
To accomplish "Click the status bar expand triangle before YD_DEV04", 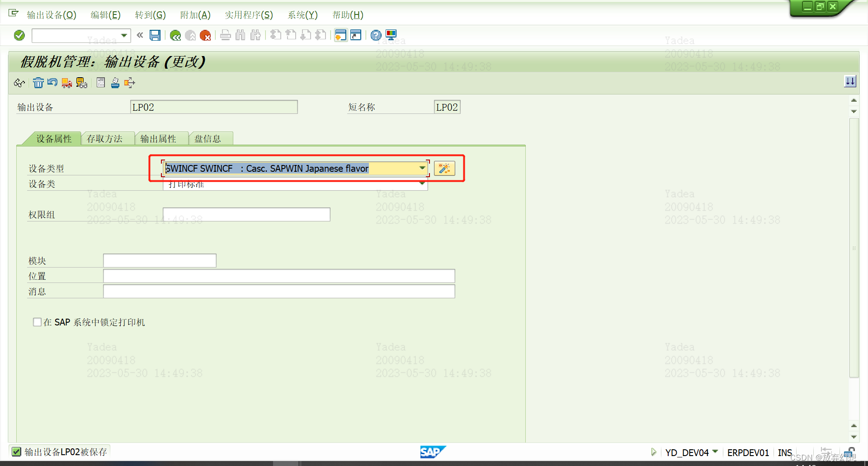I will 653,452.
